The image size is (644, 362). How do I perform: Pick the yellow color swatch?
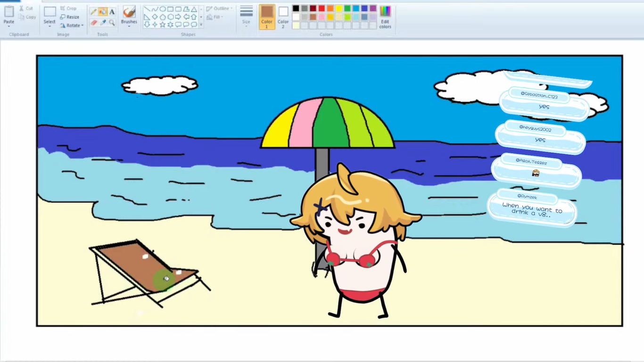(x=339, y=8)
